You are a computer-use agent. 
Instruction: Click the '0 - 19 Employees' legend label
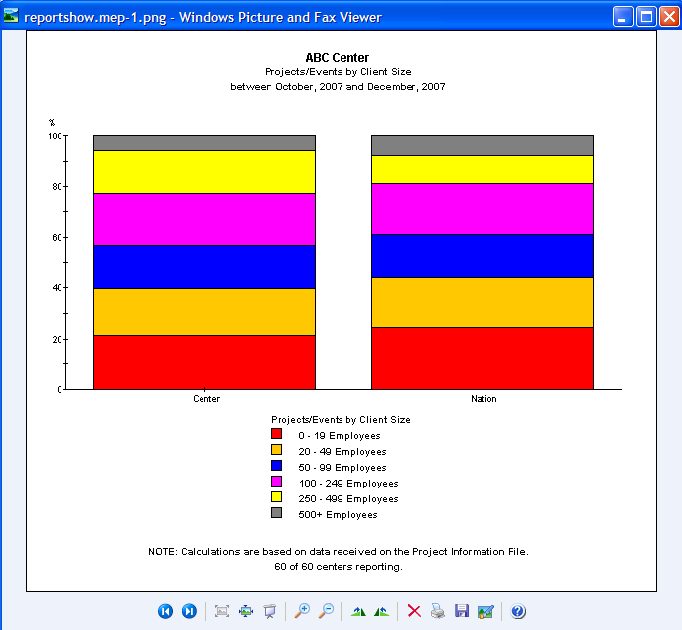pos(339,436)
